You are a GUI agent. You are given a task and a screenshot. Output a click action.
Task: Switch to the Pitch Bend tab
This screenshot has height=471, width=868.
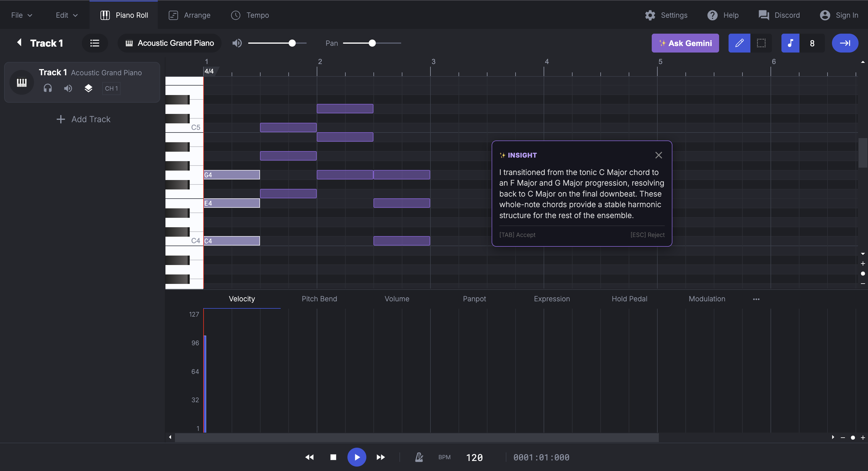tap(319, 299)
